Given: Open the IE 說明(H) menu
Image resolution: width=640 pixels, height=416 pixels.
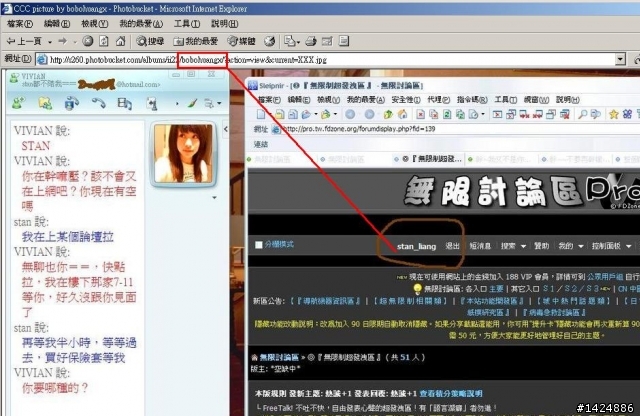Looking at the screenshot, I should coord(224,24).
